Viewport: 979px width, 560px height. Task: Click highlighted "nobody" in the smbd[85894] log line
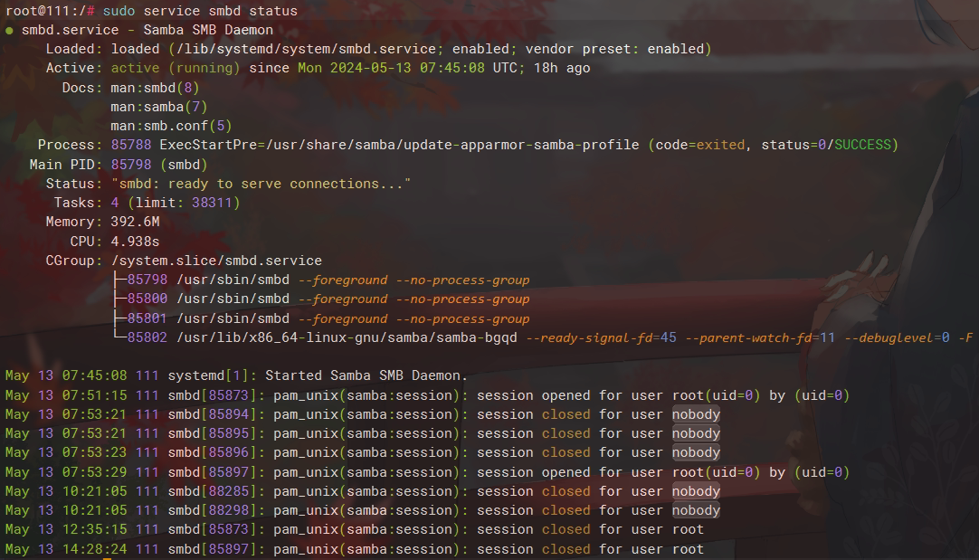[x=696, y=414]
